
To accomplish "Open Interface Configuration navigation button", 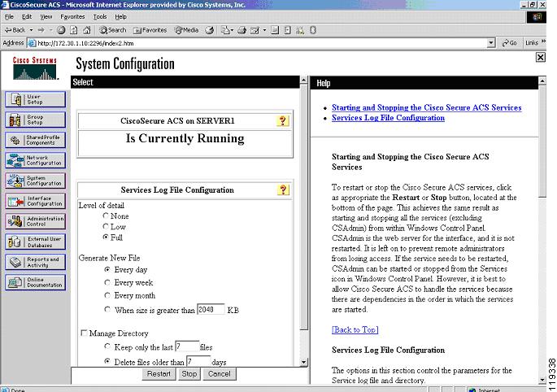I will (35, 201).
